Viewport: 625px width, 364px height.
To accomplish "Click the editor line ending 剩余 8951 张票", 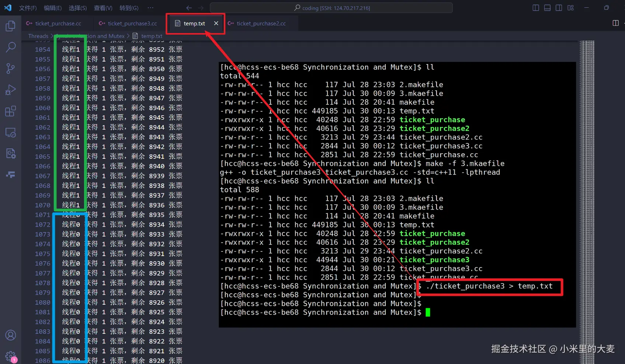I will tap(122, 59).
